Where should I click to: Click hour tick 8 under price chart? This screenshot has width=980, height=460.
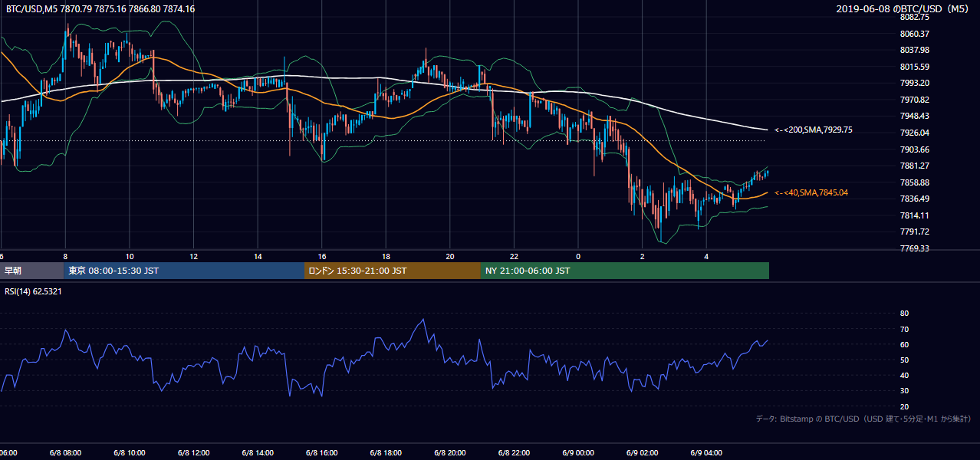pyautogui.click(x=65, y=257)
